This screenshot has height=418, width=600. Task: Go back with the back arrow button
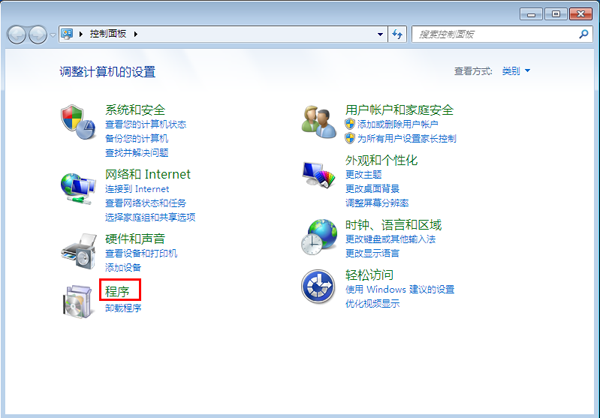[17, 35]
